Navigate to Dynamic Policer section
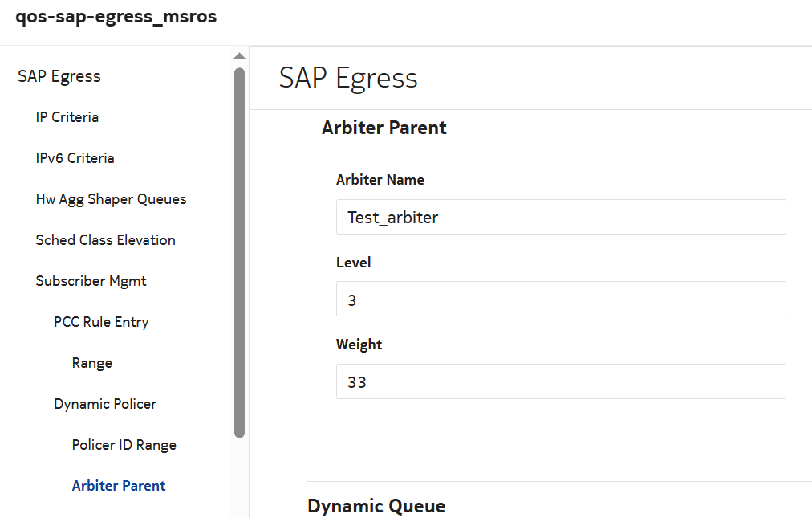This screenshot has width=812, height=518. click(105, 404)
